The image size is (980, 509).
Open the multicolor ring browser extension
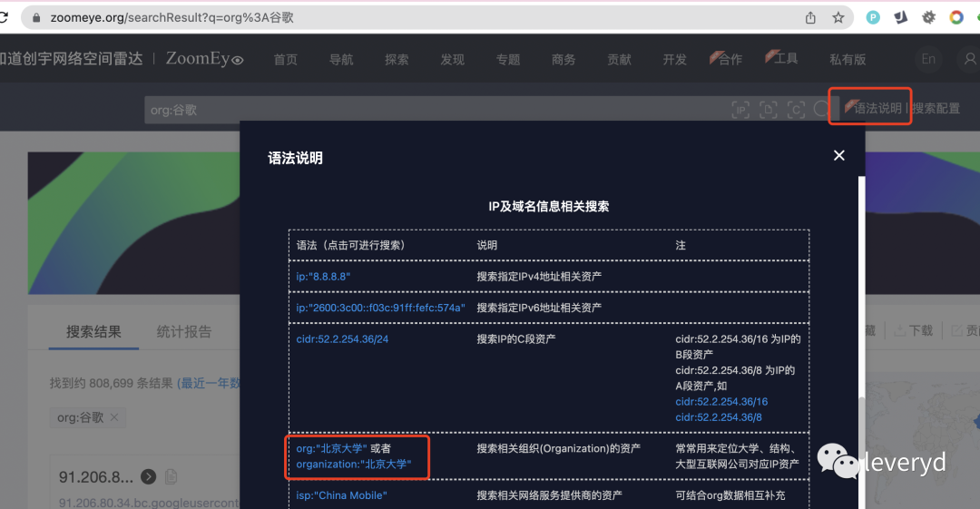coord(956,17)
